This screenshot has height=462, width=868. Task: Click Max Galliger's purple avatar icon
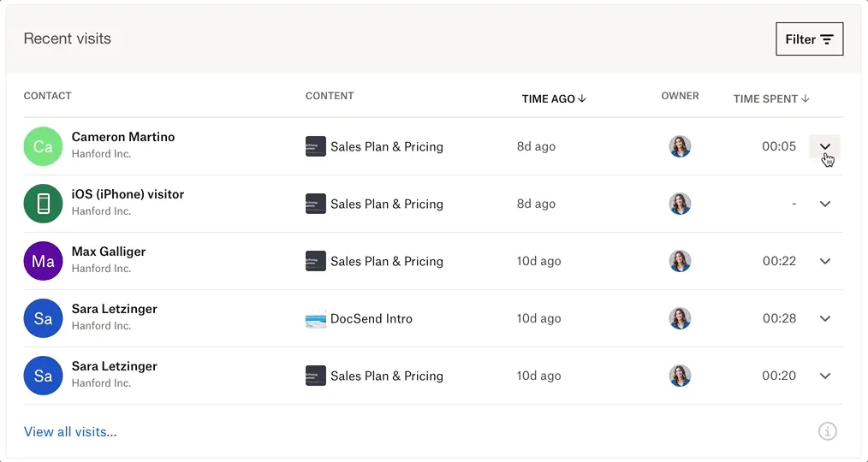click(x=43, y=261)
